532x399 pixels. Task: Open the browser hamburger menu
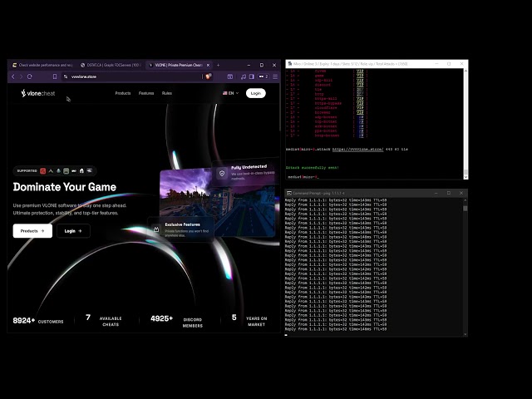coord(275,76)
